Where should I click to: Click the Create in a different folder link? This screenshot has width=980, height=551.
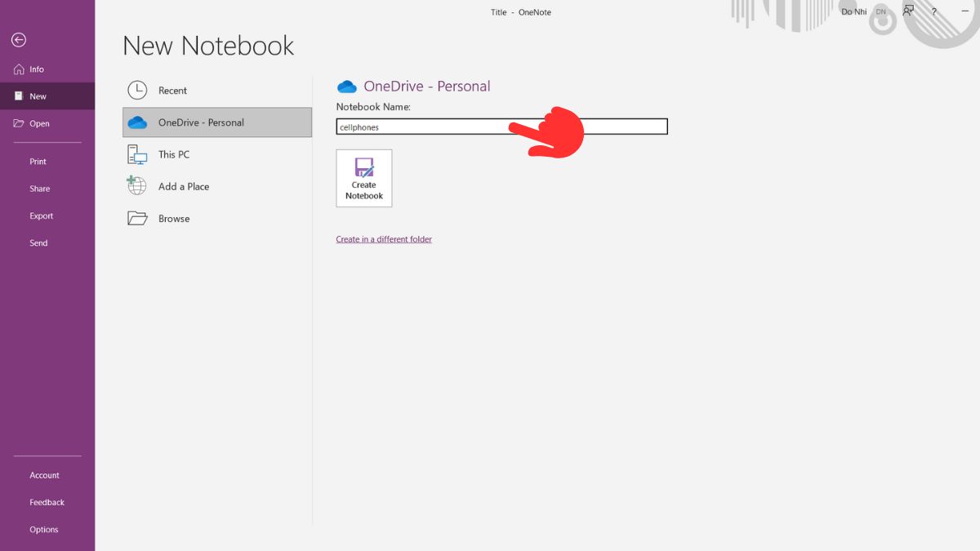pyautogui.click(x=384, y=239)
